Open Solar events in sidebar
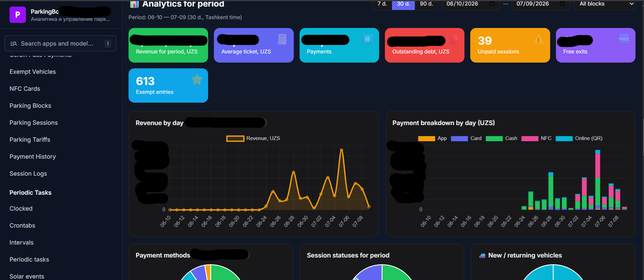 coord(27,276)
